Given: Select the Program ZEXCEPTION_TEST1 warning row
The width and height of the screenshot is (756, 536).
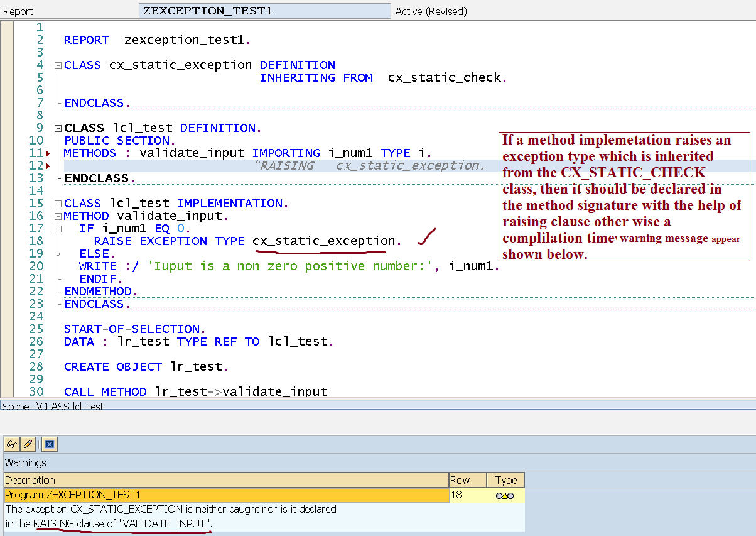Looking at the screenshot, I should [x=226, y=495].
